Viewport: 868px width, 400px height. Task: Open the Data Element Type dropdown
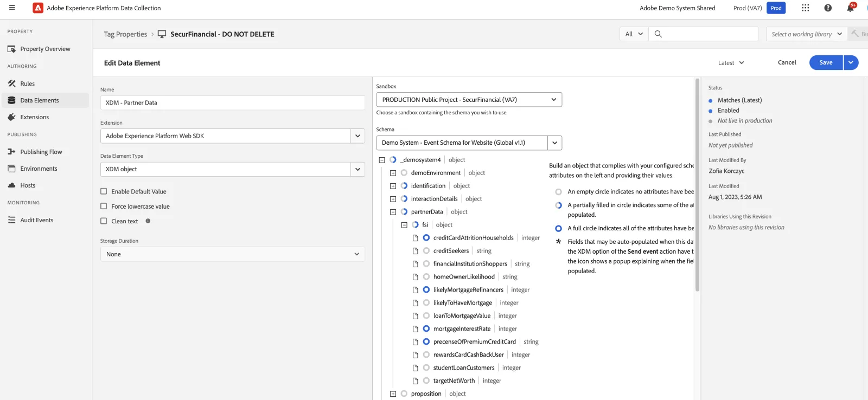[x=358, y=169]
